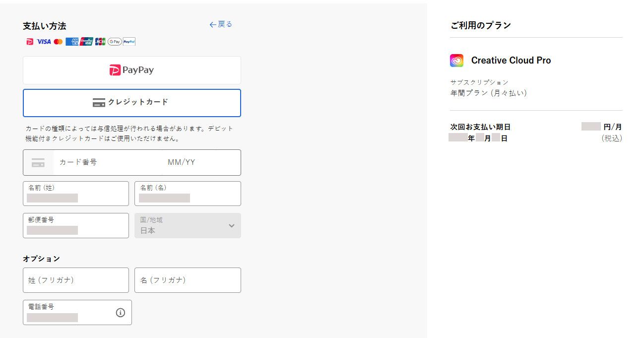
Task: Click the PayPal icon
Action: (129, 42)
